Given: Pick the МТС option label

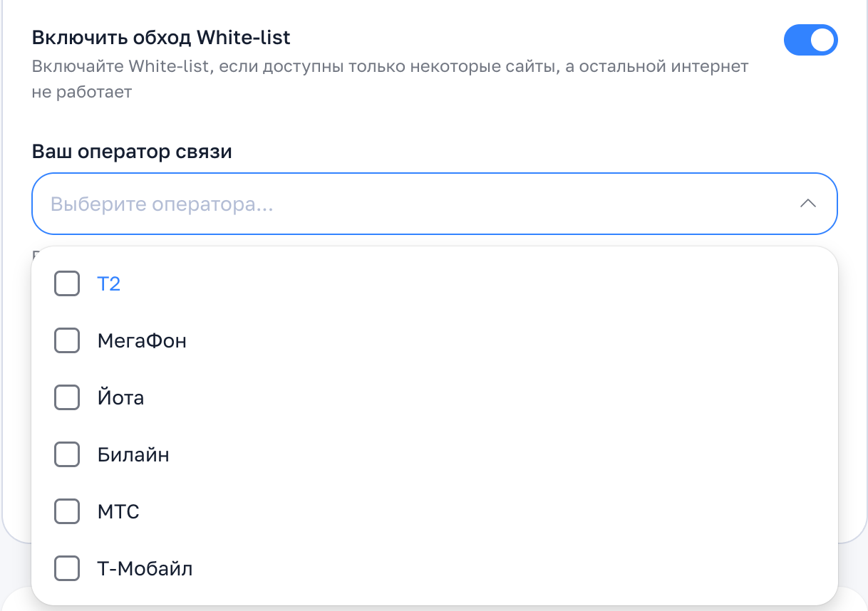Looking at the screenshot, I should point(118,512).
